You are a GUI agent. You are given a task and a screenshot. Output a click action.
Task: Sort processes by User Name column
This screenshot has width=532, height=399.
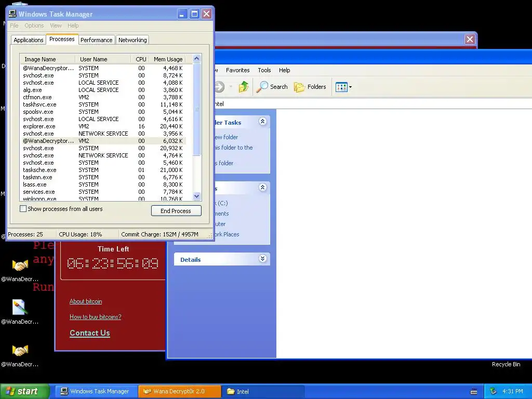click(103, 59)
